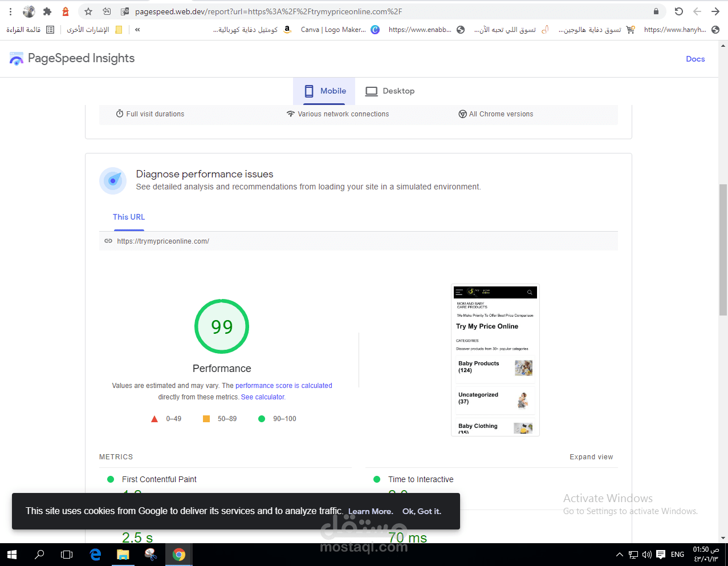
Task: Accept cookies with Ok, Got it
Action: [422, 512]
